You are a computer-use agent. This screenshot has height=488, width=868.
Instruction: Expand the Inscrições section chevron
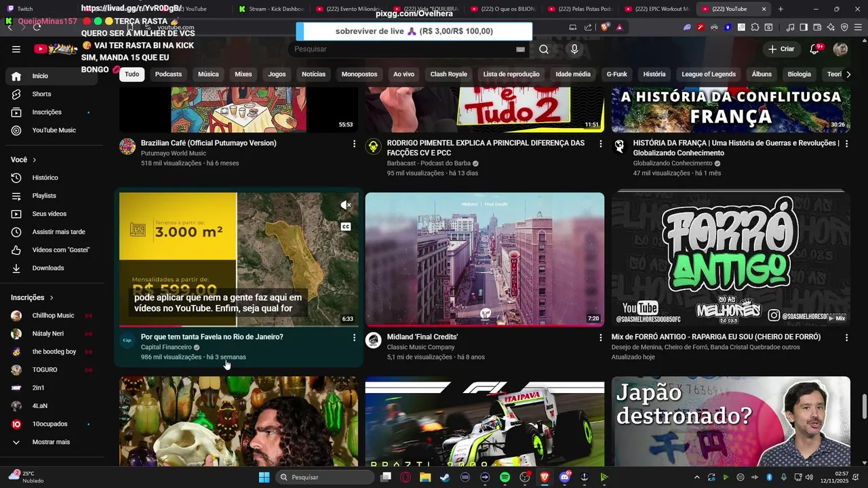[x=51, y=298]
